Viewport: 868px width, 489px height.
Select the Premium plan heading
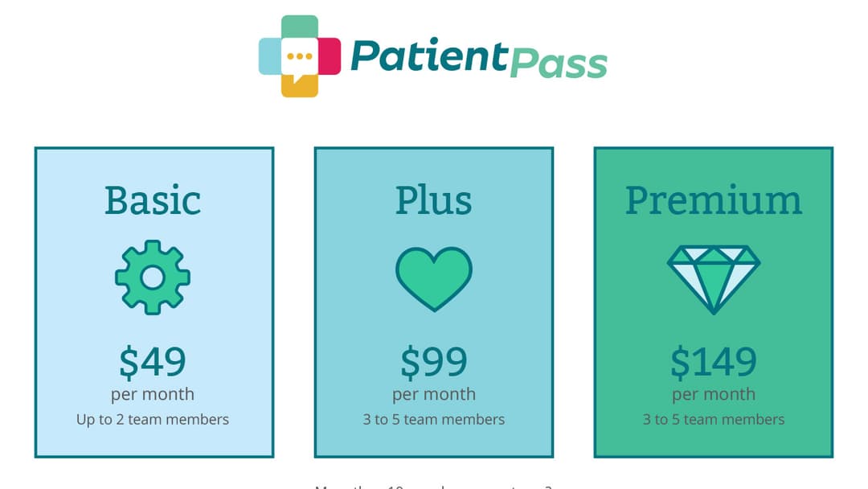pyautogui.click(x=714, y=200)
